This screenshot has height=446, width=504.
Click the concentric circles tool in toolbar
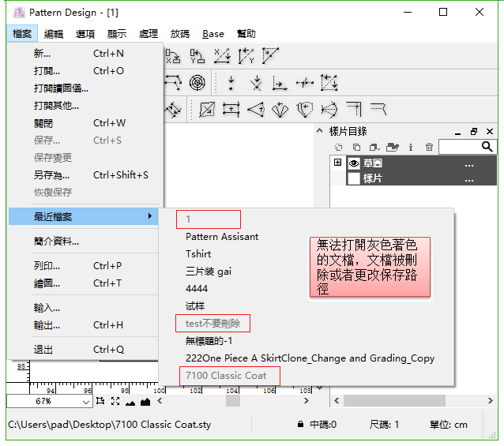coord(197,82)
